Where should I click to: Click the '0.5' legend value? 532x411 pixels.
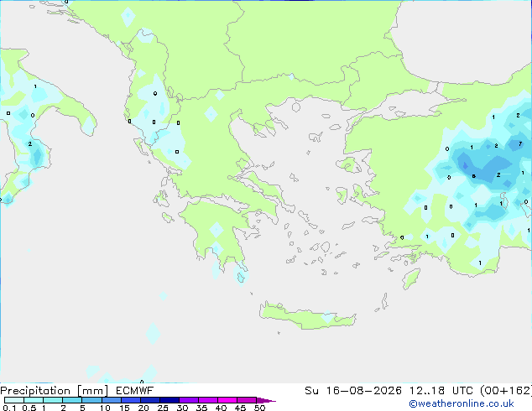[x=29, y=408]
